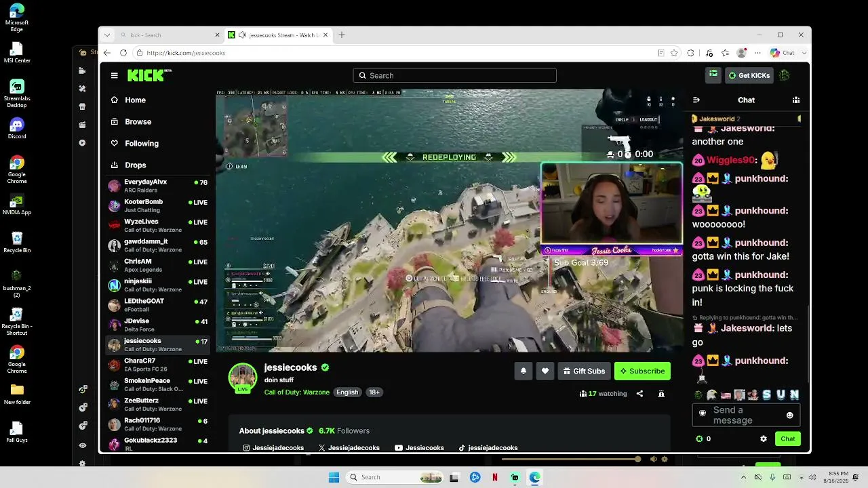Open Drops in Kick sidebar

click(x=136, y=165)
